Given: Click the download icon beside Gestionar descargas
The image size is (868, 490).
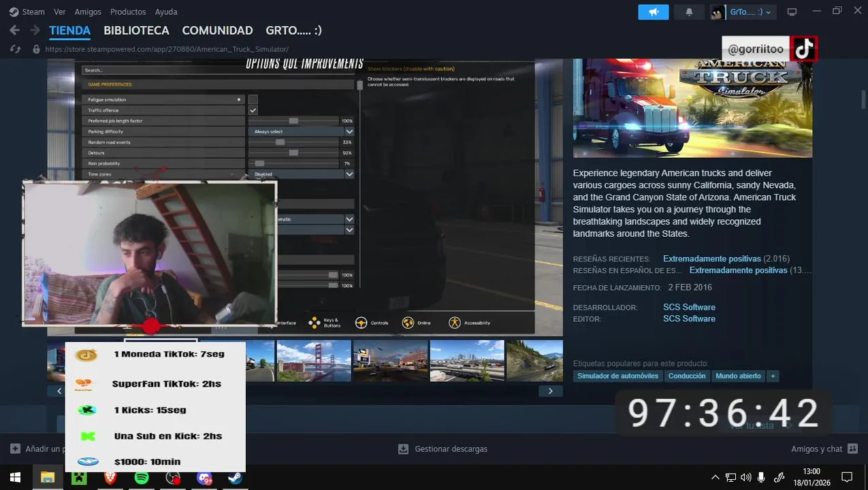Looking at the screenshot, I should (x=403, y=449).
